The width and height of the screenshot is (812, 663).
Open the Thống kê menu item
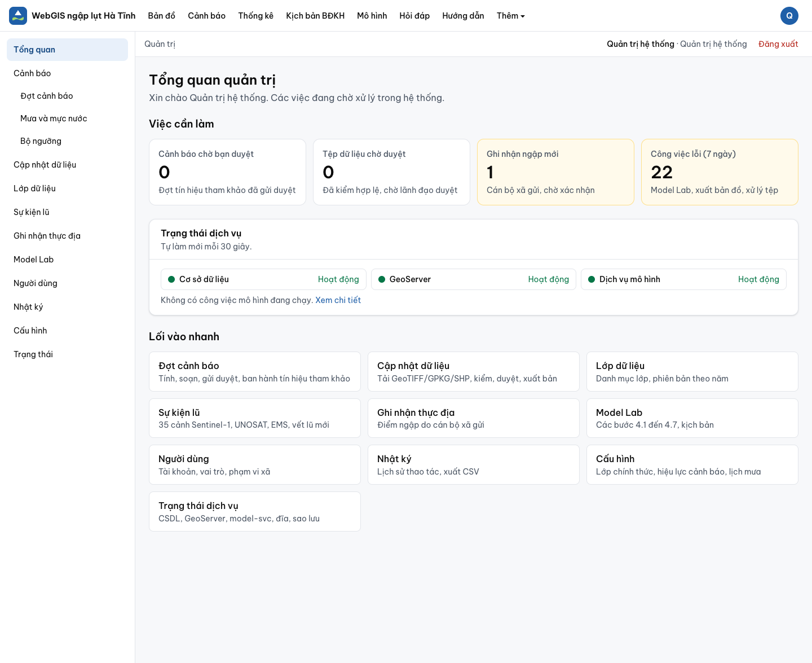click(256, 16)
